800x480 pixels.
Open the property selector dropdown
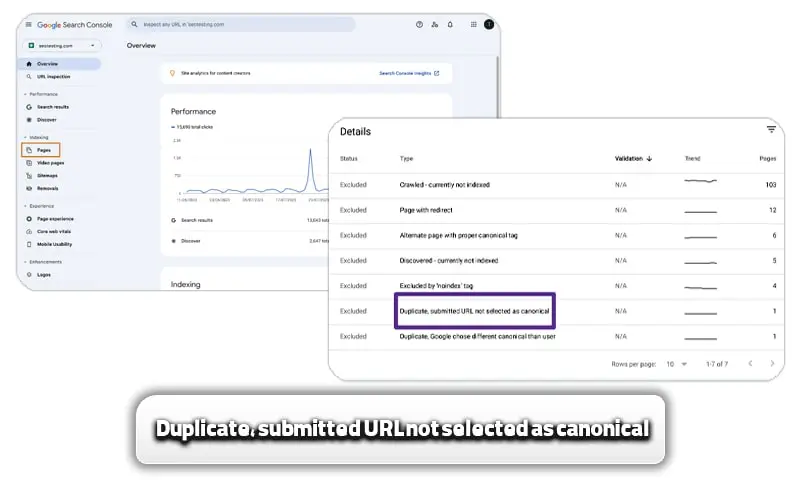62,45
